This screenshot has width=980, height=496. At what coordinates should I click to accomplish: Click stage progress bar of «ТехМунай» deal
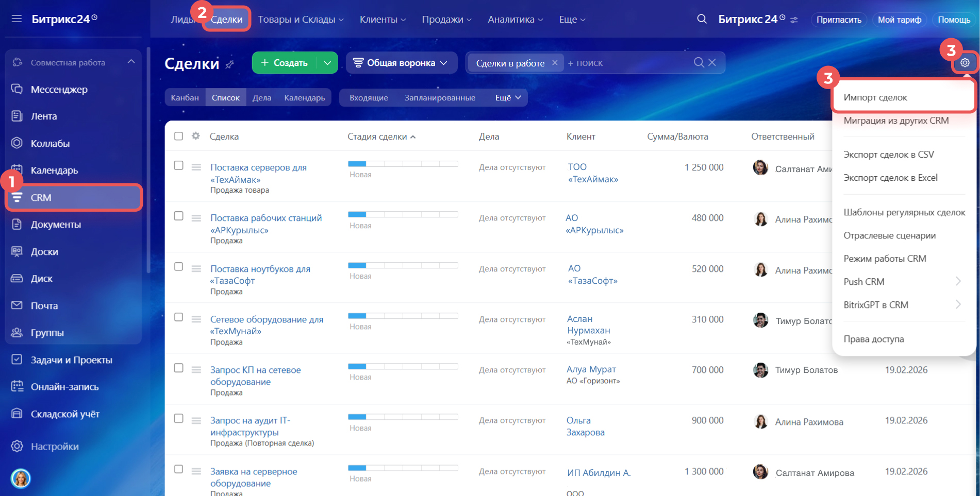coord(403,316)
